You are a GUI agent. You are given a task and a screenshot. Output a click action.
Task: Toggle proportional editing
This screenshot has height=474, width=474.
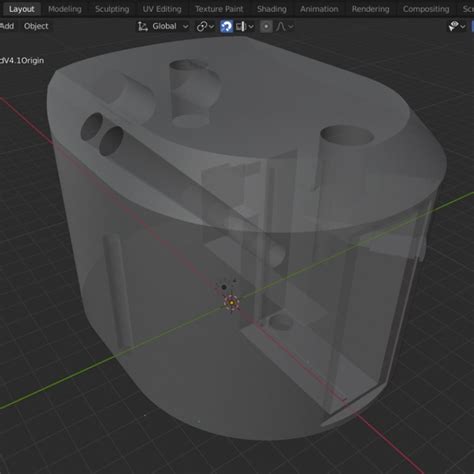pos(266,26)
